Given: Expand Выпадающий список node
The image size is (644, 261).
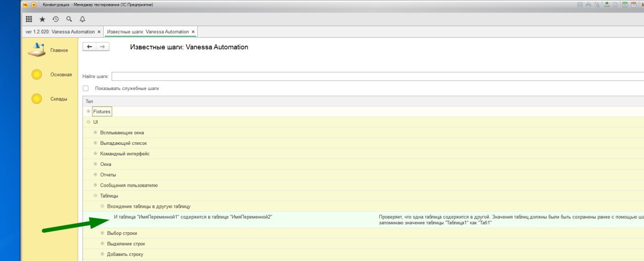Looking at the screenshot, I should [96, 143].
